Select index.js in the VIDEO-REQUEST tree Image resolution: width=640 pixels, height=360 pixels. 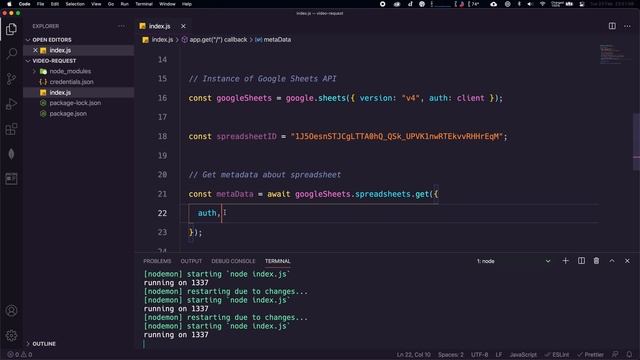(x=60, y=93)
